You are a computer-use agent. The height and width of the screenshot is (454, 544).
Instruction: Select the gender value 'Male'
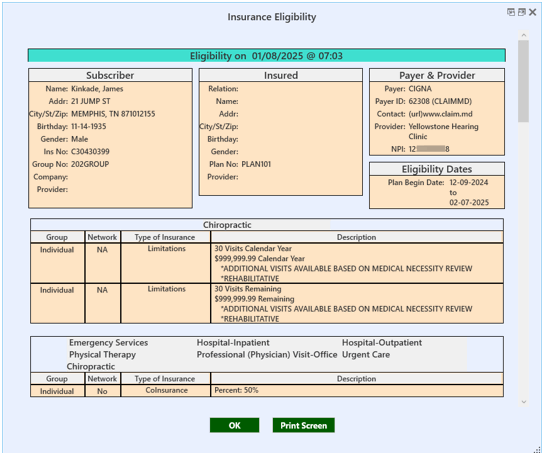point(79,139)
